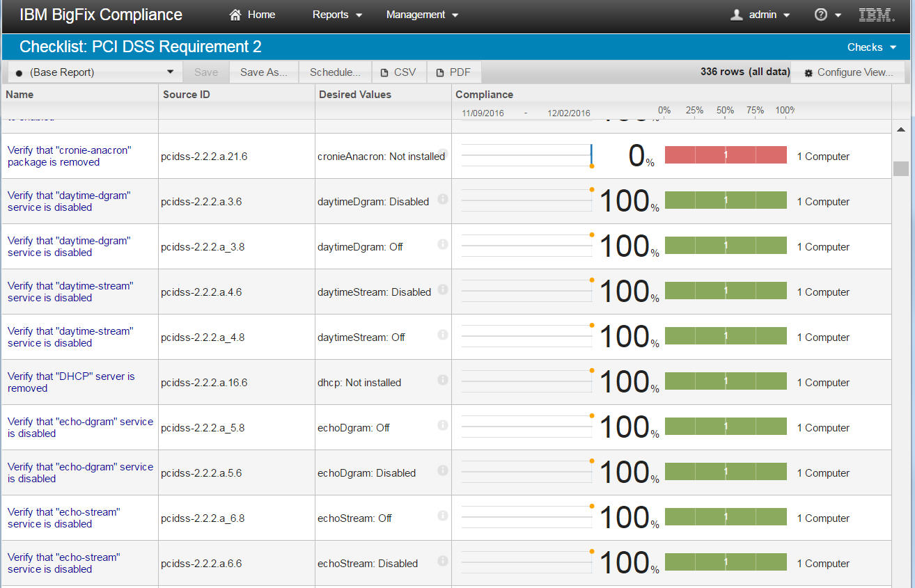
Task: Click the info icon beside daytimeDgram: Disabled
Action: click(x=443, y=199)
